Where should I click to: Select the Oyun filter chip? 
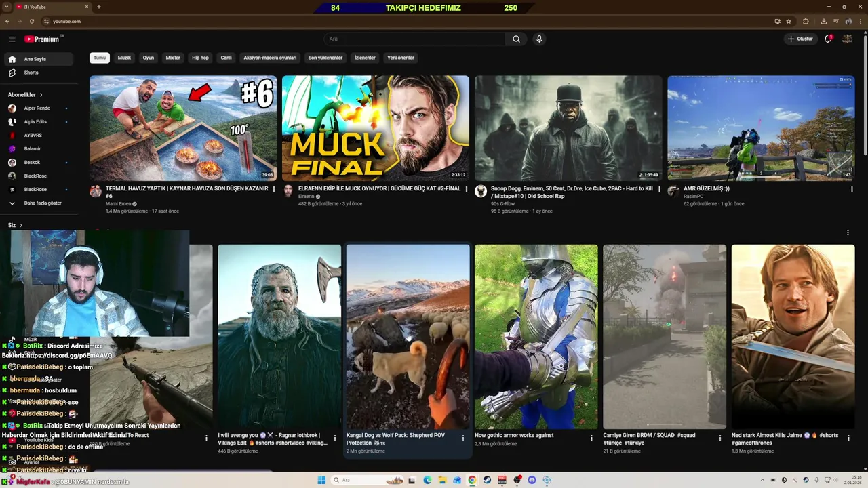click(x=148, y=58)
